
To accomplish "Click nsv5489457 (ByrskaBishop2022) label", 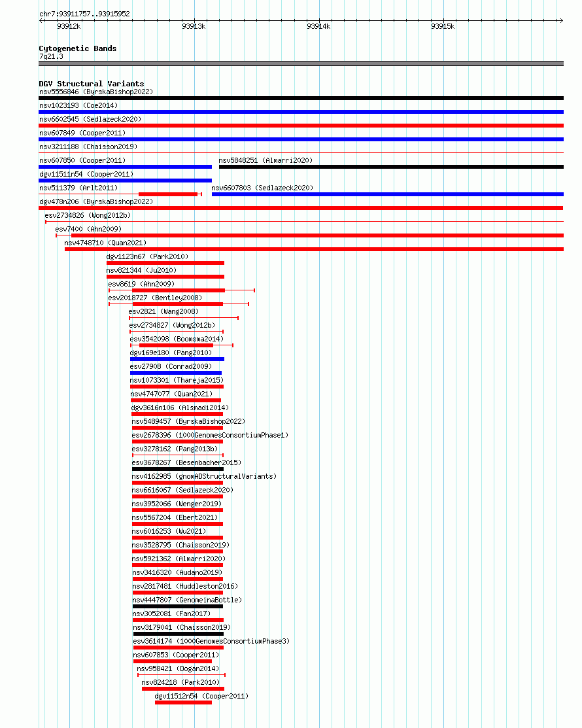I will pyautogui.click(x=188, y=421).
